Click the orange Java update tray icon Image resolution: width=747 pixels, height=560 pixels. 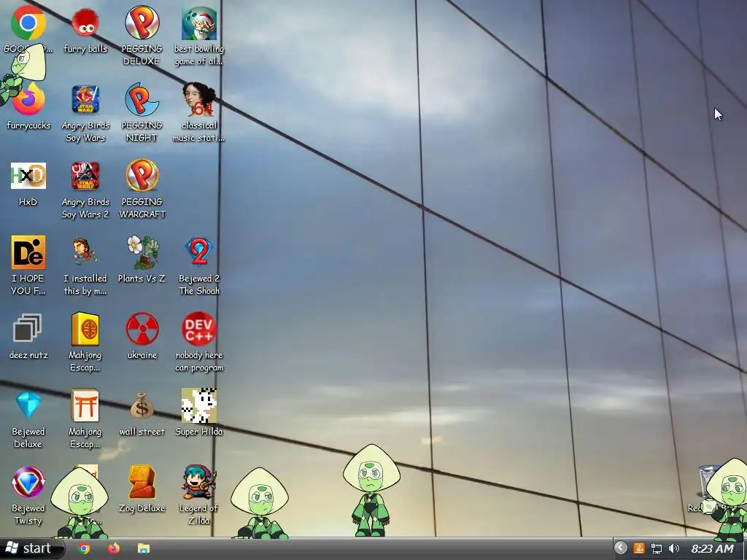(639, 548)
